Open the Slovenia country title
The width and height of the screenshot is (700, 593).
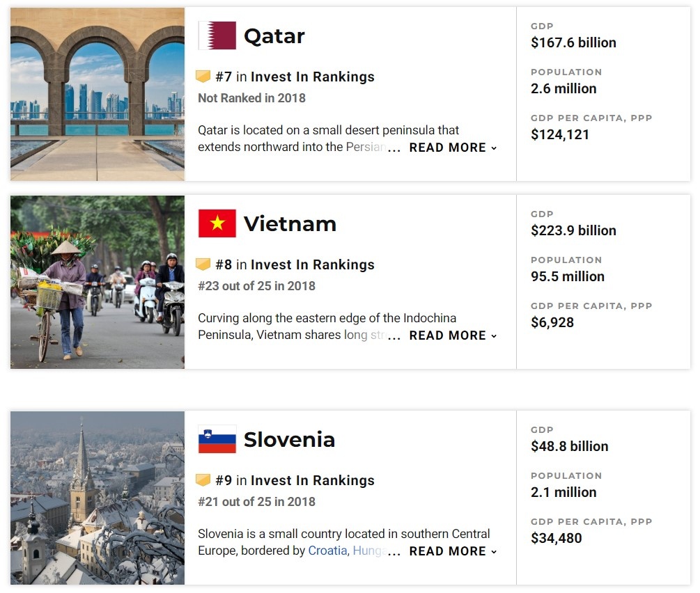click(x=289, y=440)
